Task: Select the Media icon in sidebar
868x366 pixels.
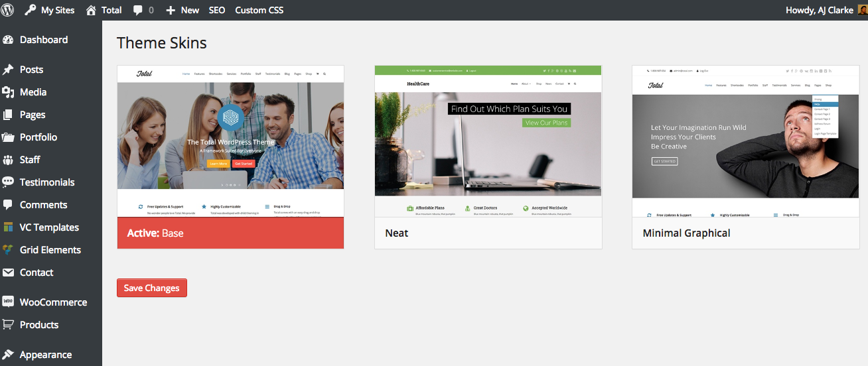Action: (x=8, y=92)
